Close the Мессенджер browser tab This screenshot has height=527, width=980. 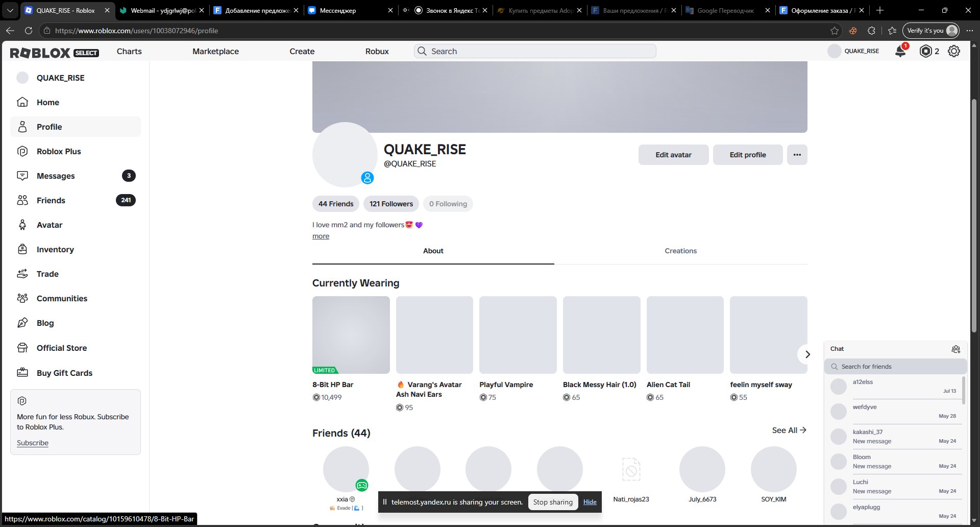pos(390,10)
